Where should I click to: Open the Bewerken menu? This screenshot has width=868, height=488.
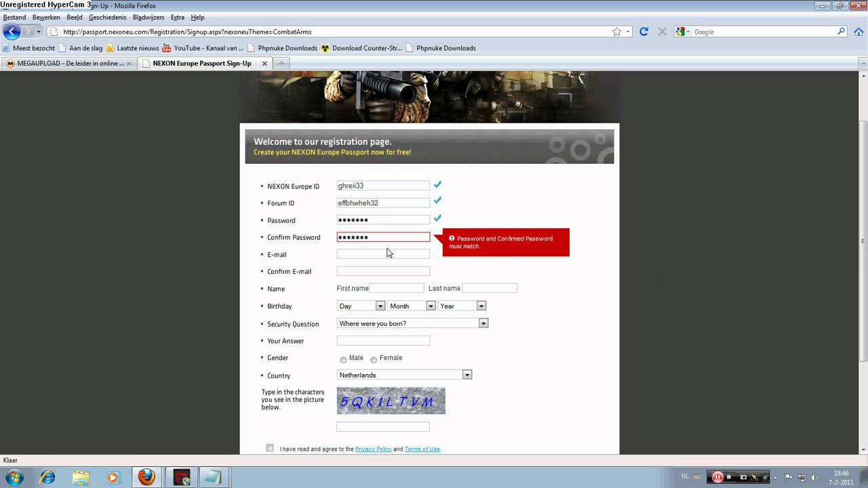pos(46,17)
